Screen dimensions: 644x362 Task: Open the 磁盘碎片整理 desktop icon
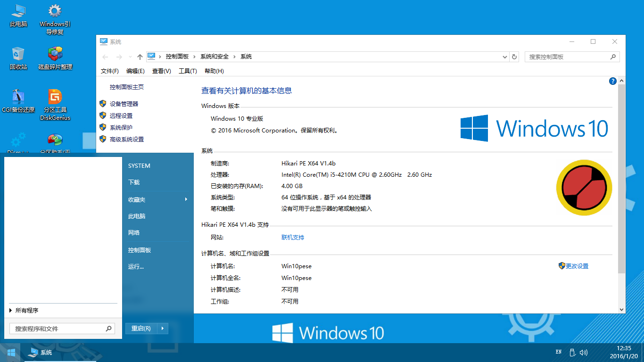point(55,58)
